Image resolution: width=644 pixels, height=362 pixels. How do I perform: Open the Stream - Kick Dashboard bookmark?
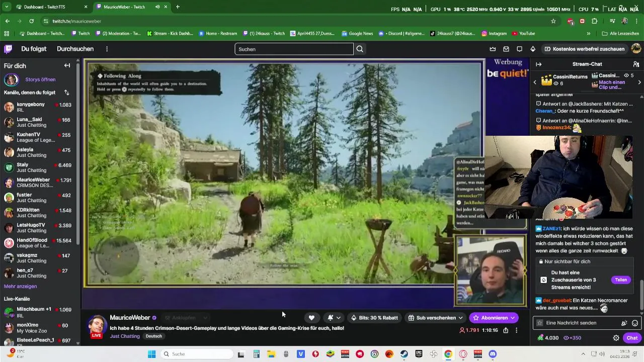(170, 34)
